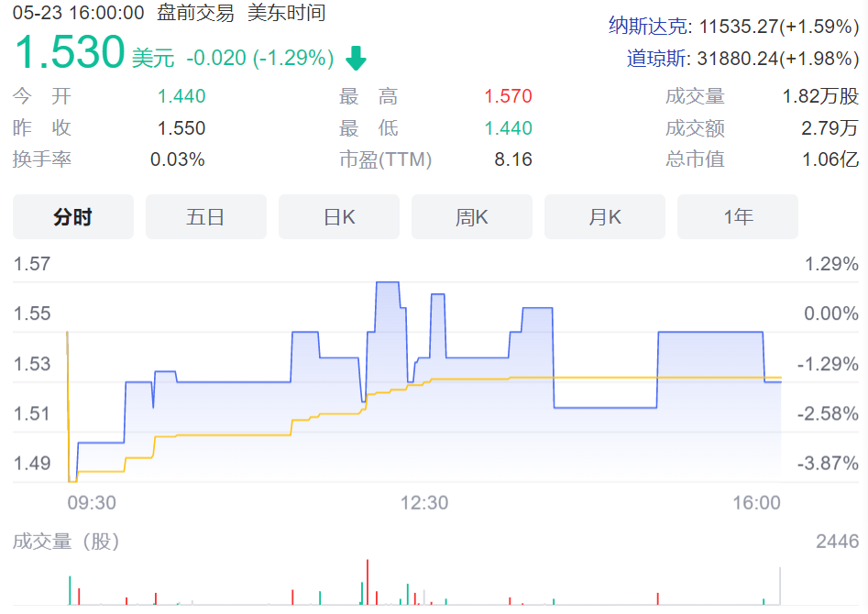Click the 12:30 time axis label
This screenshot has width=868, height=614.
[x=425, y=502]
